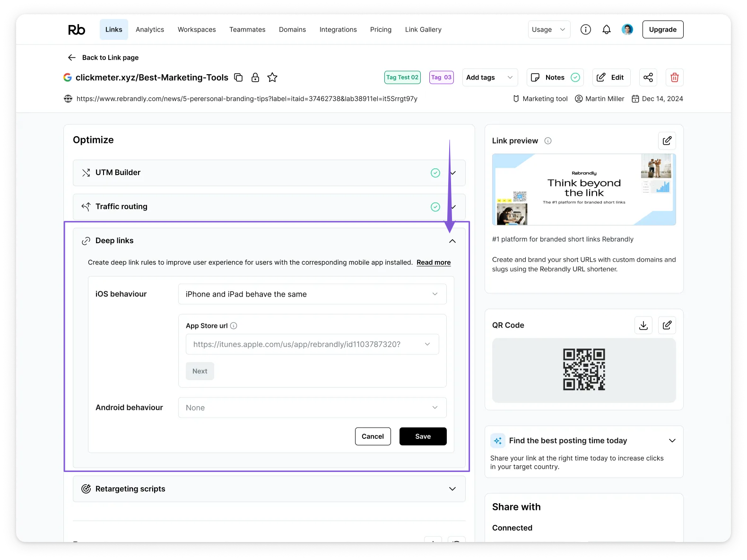747x560 pixels.
Task: Edit the QR Code with pencil icon
Action: [x=667, y=325]
